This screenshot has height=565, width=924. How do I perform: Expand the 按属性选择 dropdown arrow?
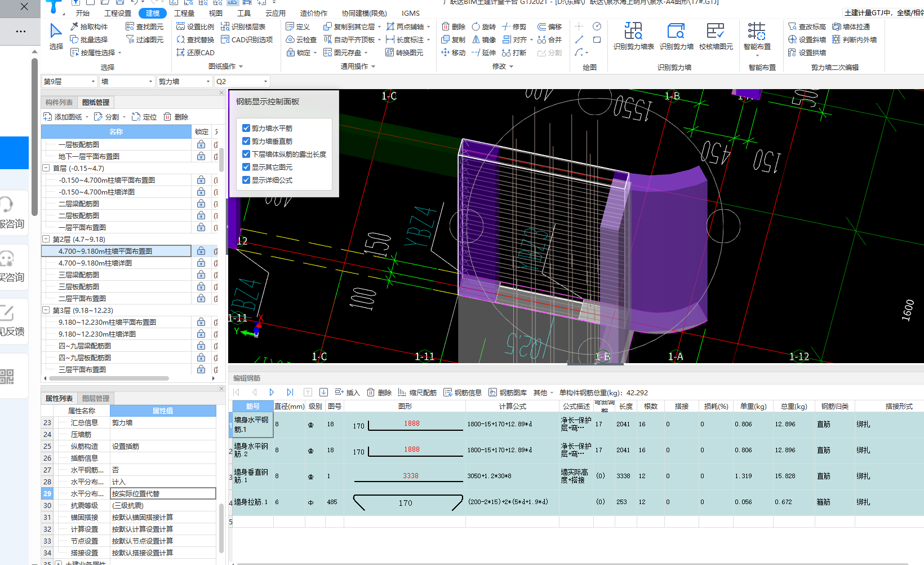[120, 53]
